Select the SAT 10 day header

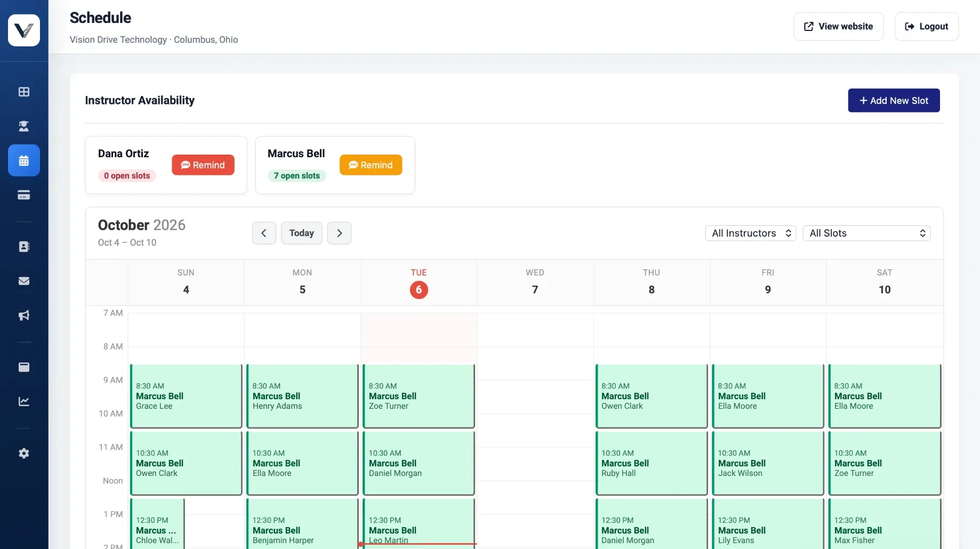click(885, 282)
